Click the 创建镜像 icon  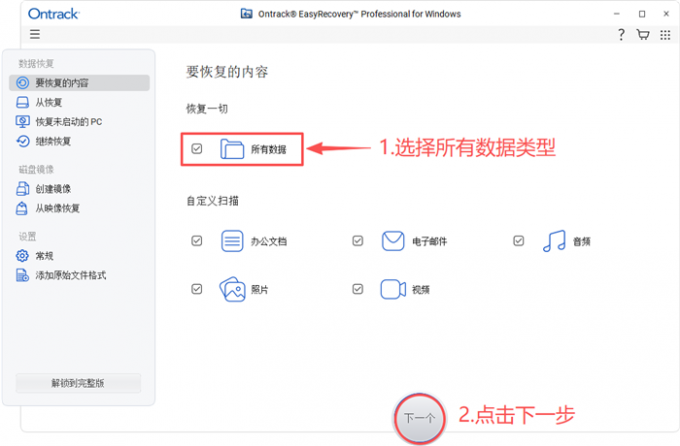pos(23,189)
